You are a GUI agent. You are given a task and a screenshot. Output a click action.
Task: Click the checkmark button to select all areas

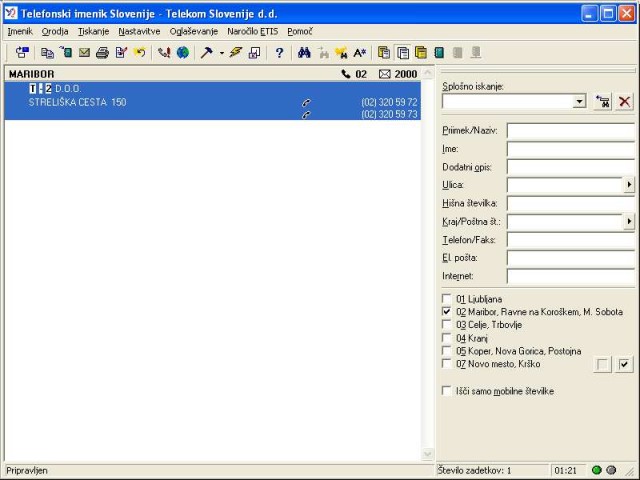(624, 364)
